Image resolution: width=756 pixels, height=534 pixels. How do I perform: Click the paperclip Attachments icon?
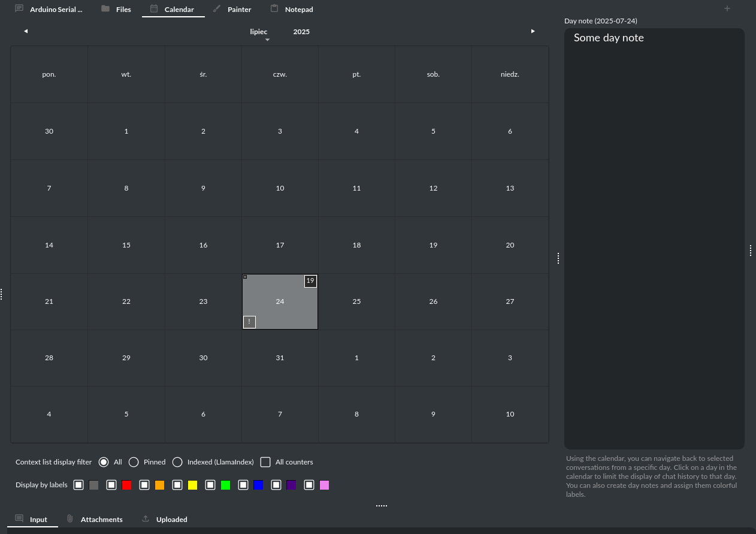tap(70, 518)
